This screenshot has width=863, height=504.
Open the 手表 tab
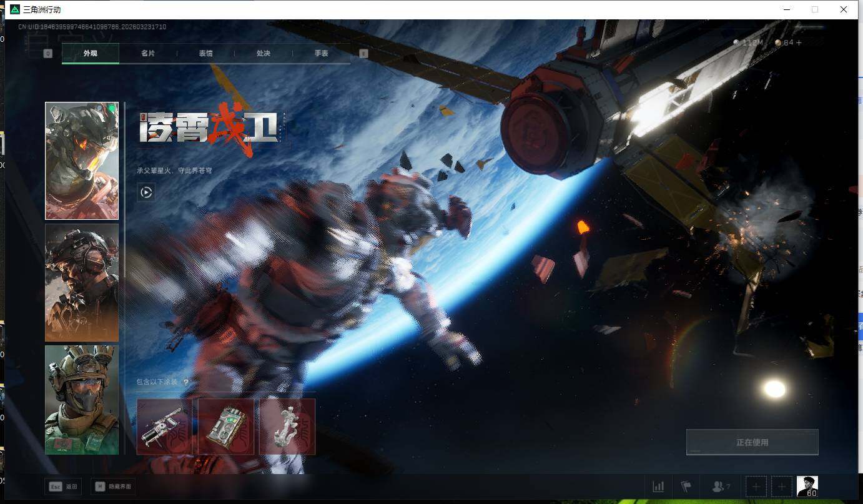coord(322,54)
